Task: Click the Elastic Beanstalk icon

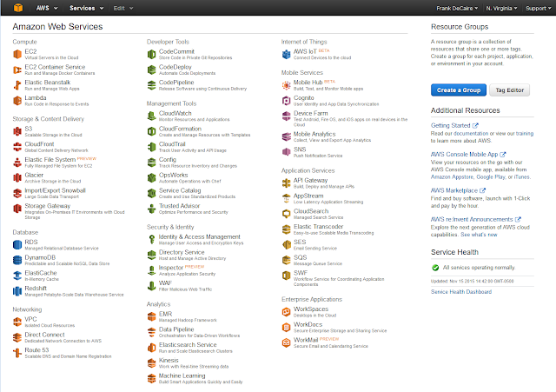Action: [x=17, y=85]
